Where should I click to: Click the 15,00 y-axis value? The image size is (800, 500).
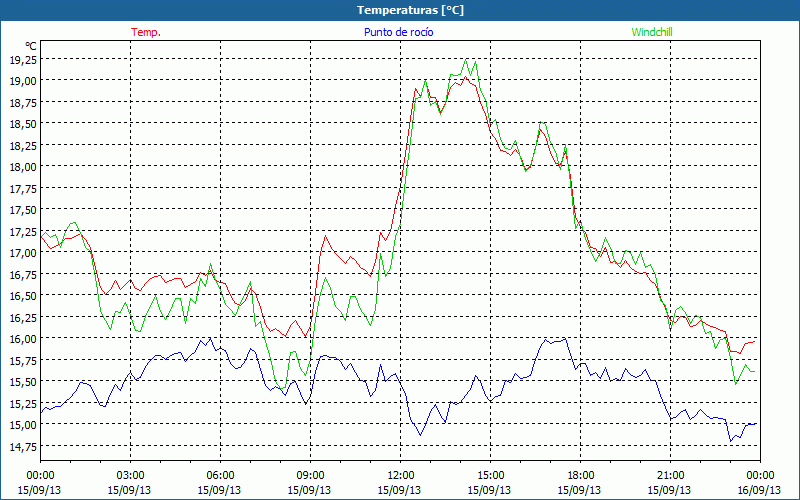click(x=22, y=424)
